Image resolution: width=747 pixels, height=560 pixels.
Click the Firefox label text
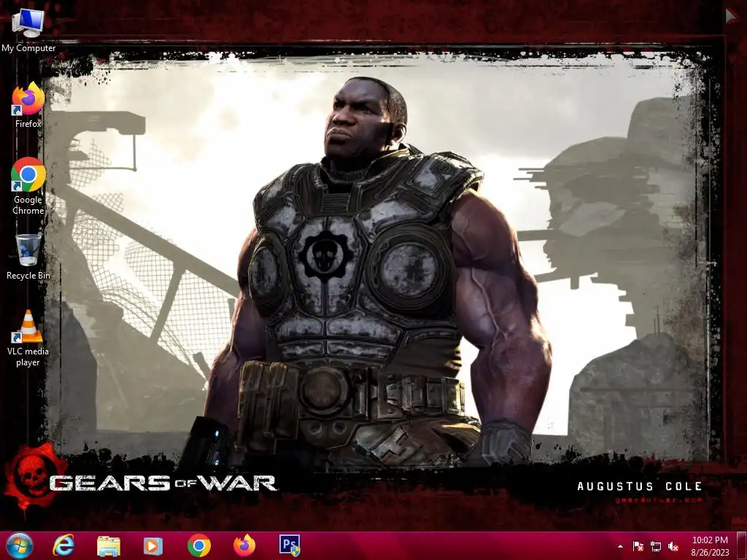pyautogui.click(x=28, y=123)
